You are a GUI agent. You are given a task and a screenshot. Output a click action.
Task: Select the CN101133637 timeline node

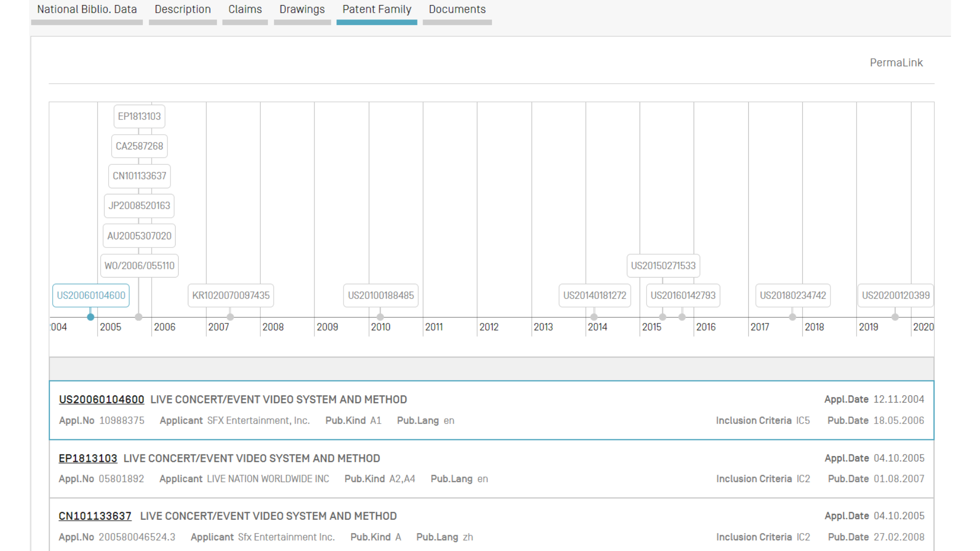(x=139, y=176)
